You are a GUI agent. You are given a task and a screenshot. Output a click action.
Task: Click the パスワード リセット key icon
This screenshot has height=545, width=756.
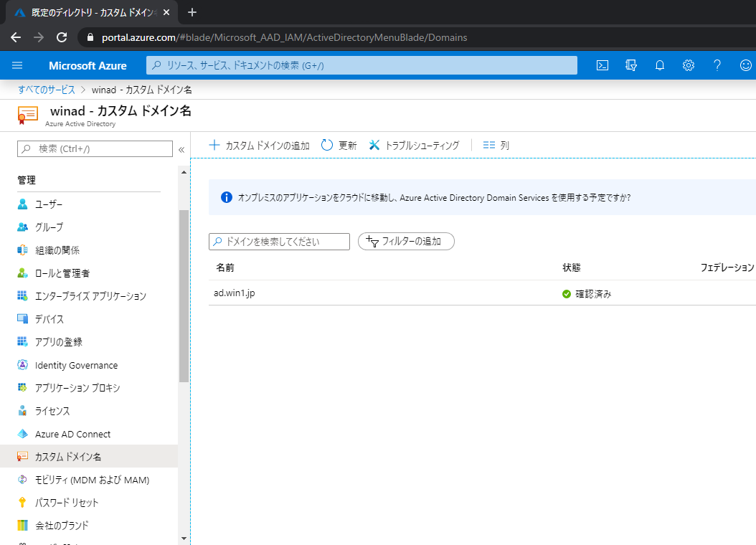tap(23, 503)
